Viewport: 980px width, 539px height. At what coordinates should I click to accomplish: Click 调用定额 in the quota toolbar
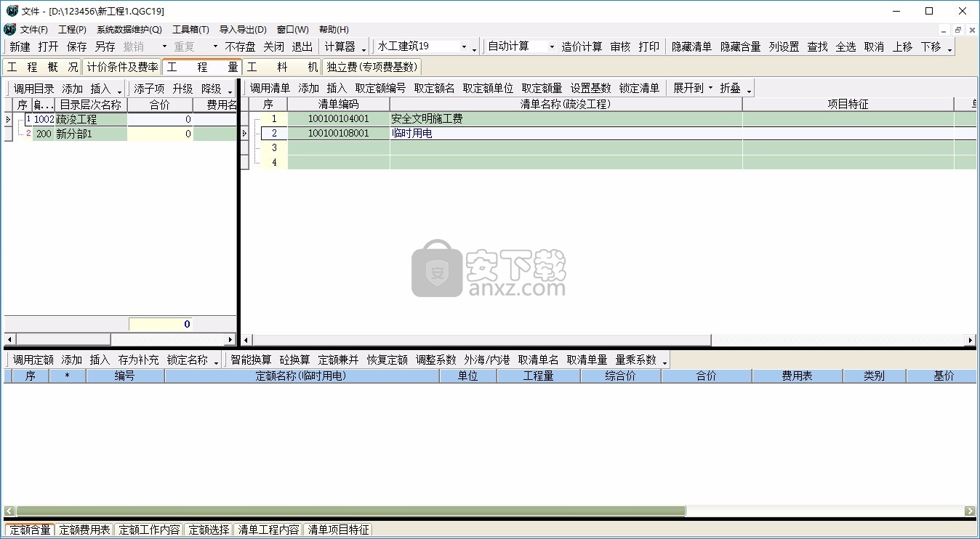33,360
